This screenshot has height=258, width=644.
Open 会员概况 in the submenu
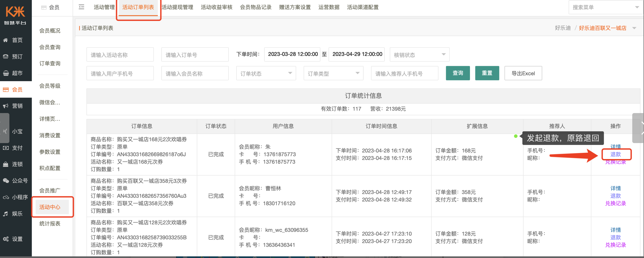tap(50, 30)
